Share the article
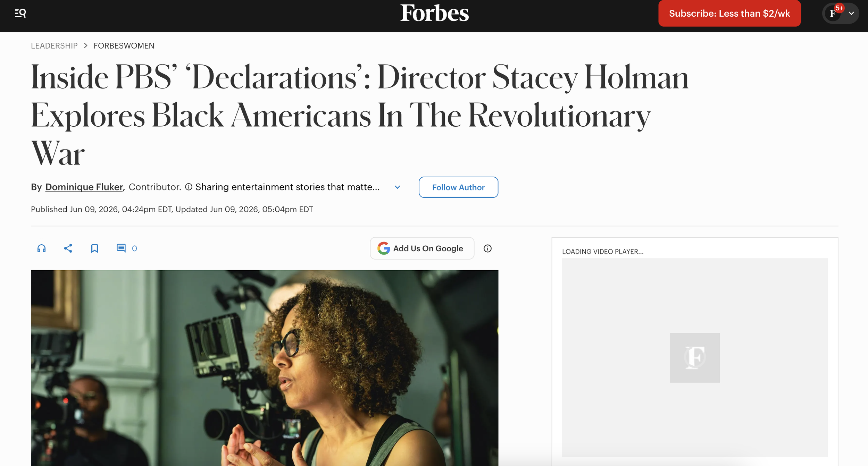The height and width of the screenshot is (466, 868). coord(68,248)
